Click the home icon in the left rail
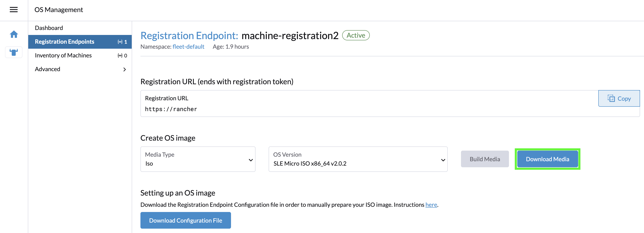This screenshot has height=233, width=644. (x=14, y=35)
